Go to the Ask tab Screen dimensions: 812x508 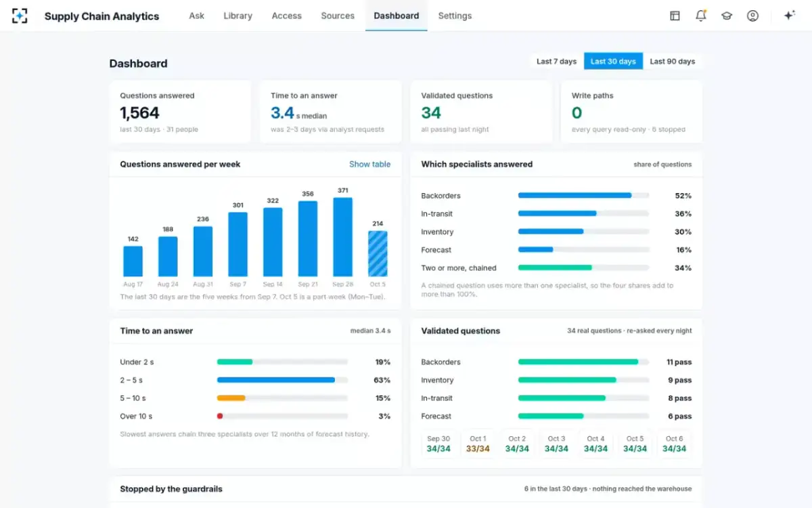pos(197,16)
